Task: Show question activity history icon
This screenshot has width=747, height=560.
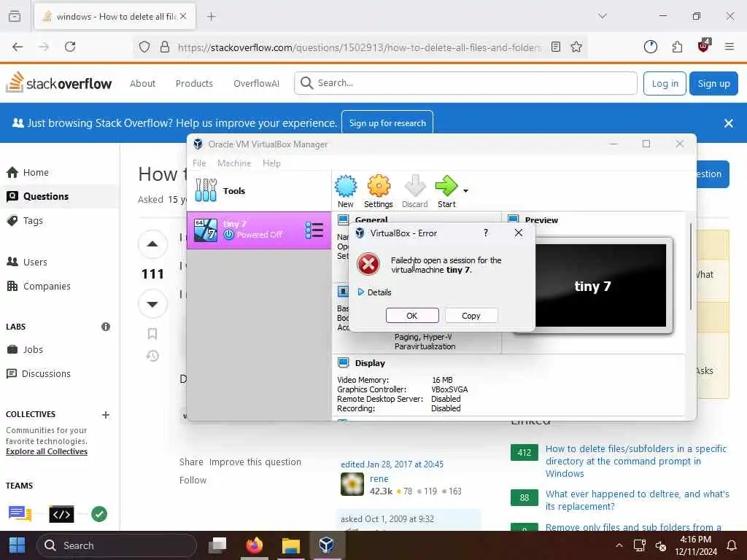Action: coord(152,356)
